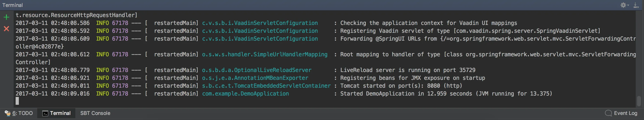
Task: Click the com.example.DemoApplication logger name
Action: click(x=245, y=94)
